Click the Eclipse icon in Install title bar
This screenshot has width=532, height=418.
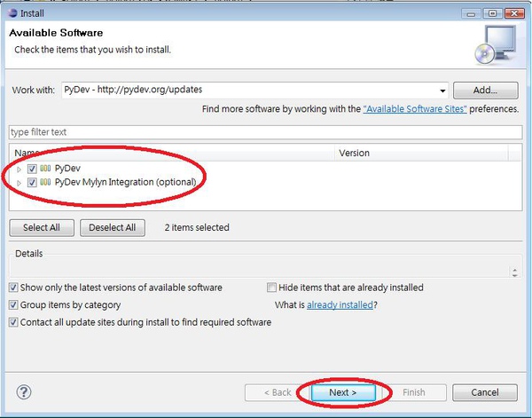pos(12,13)
